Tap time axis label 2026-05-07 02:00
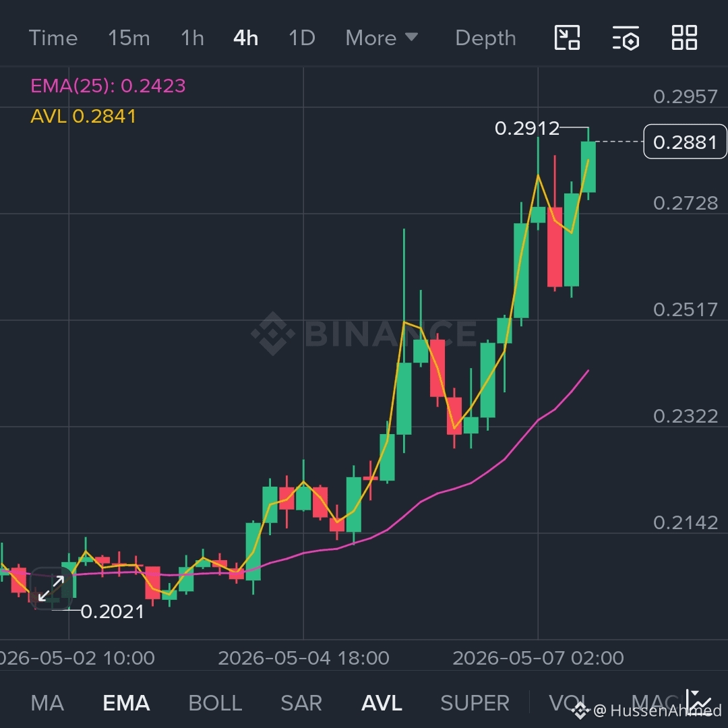Viewport: 728px width, 728px height. point(538,658)
